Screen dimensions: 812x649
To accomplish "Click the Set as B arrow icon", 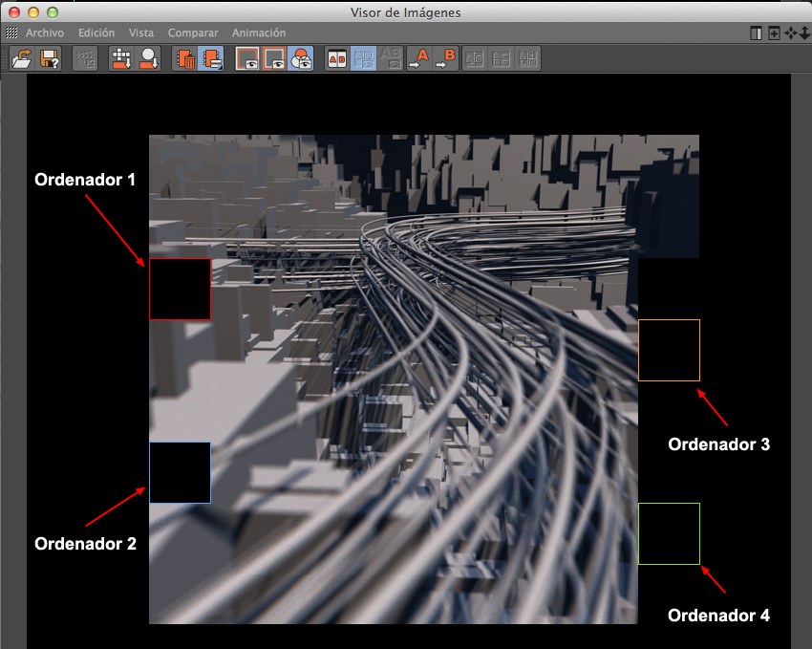I will point(445,59).
